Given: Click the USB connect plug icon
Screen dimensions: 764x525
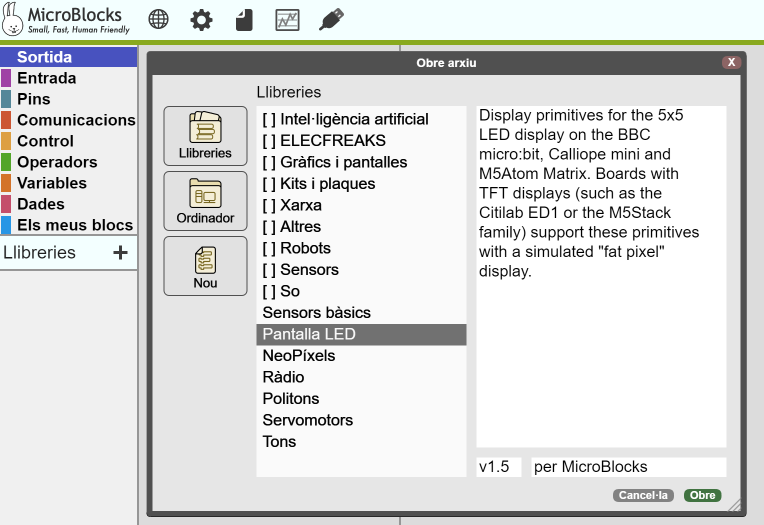Looking at the screenshot, I should 331,19.
